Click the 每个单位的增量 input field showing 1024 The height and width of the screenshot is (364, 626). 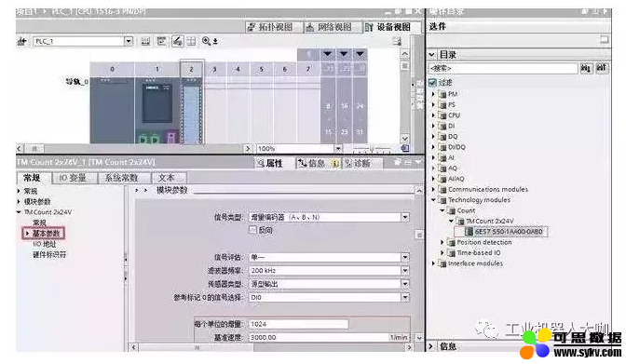[298, 324]
